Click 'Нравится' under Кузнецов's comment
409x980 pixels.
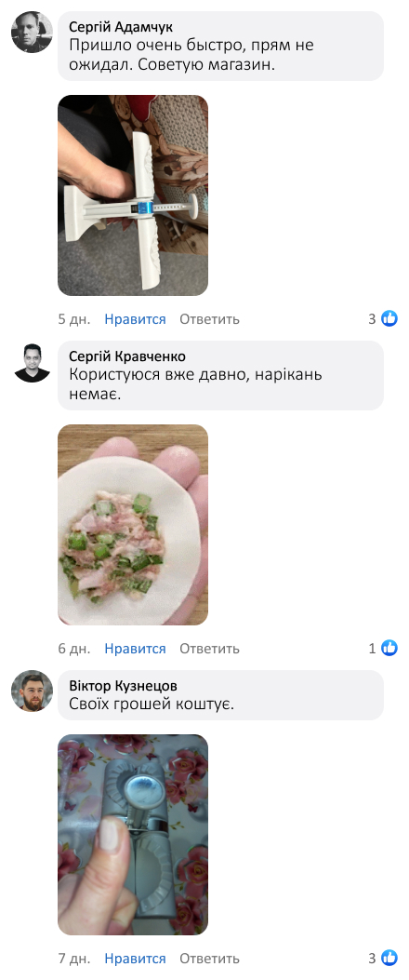pos(135,958)
